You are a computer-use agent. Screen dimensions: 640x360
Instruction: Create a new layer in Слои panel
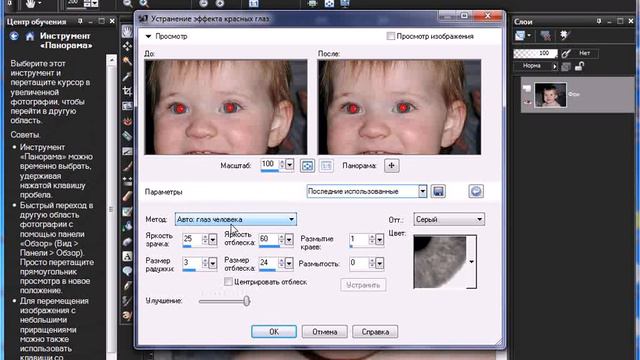520,36
